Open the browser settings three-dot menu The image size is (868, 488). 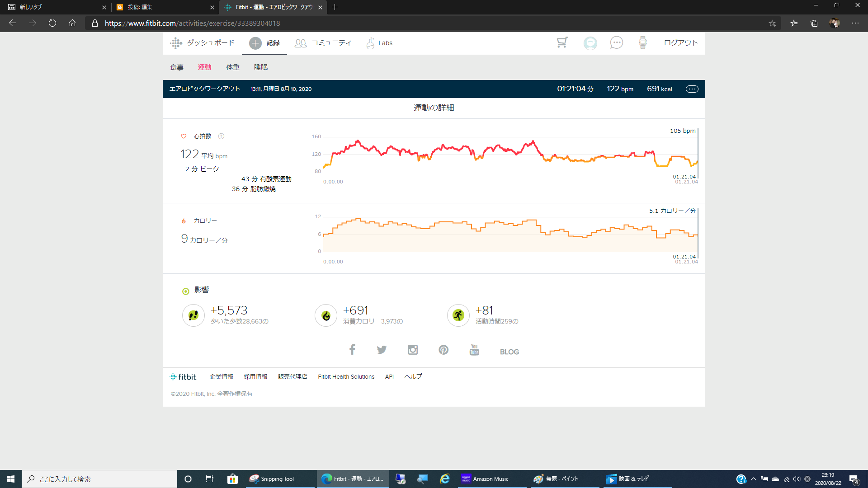[x=855, y=23]
